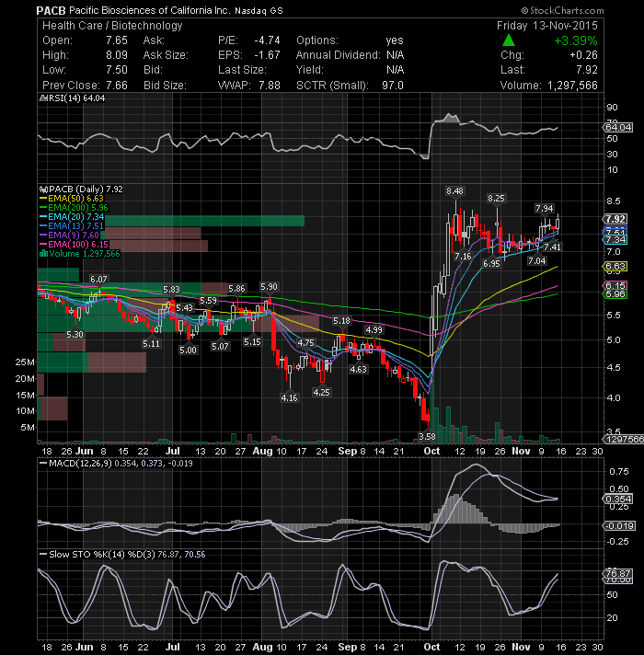Click the 3.58 low price annotation
The image size is (644, 655).
click(427, 437)
